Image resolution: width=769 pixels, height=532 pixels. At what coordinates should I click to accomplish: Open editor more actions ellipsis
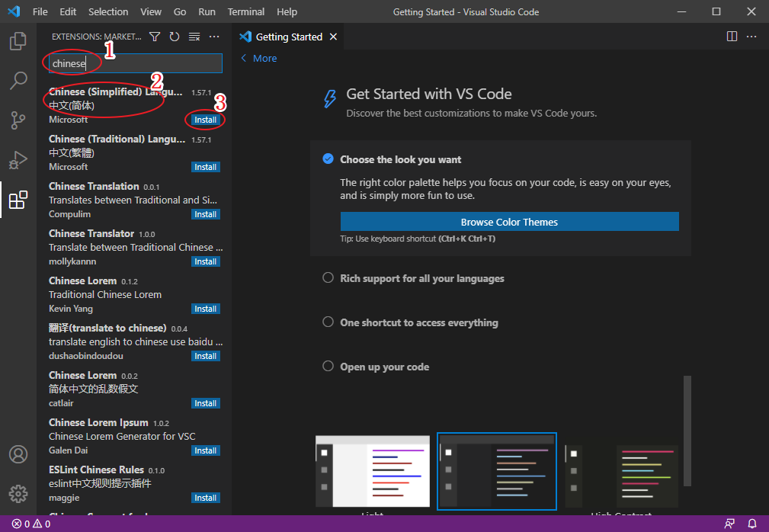pyautogui.click(x=751, y=37)
